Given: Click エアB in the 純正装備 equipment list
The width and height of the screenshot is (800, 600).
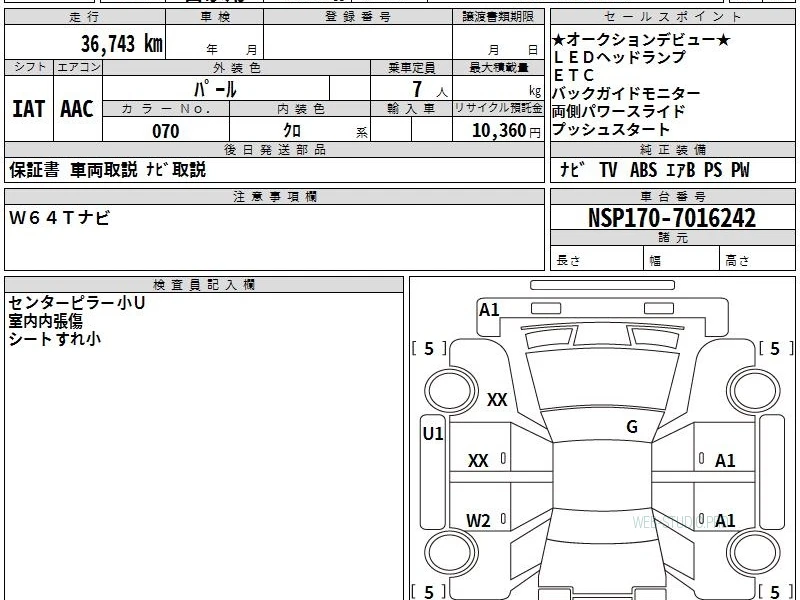Looking at the screenshot, I should 681,170.
